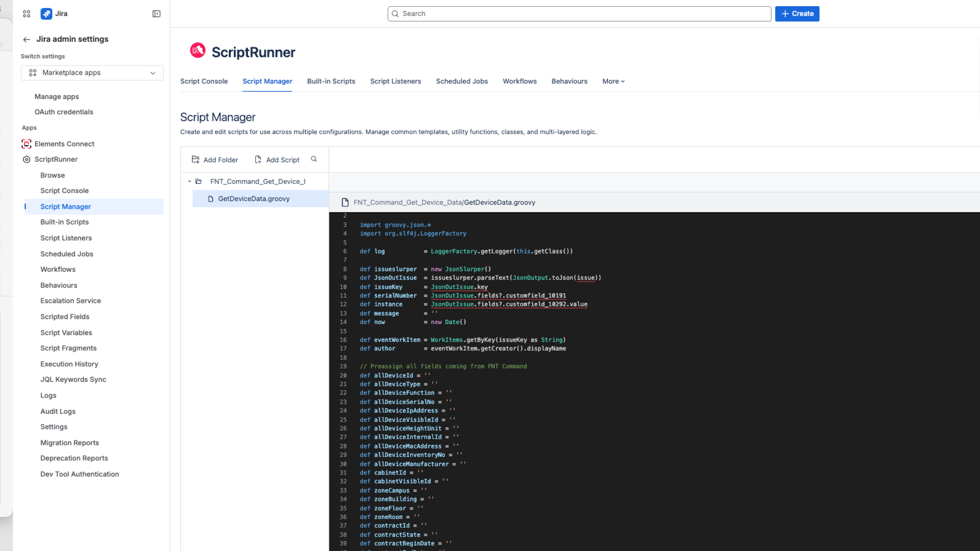Open OAuth credentials in the sidebar

pos(64,112)
